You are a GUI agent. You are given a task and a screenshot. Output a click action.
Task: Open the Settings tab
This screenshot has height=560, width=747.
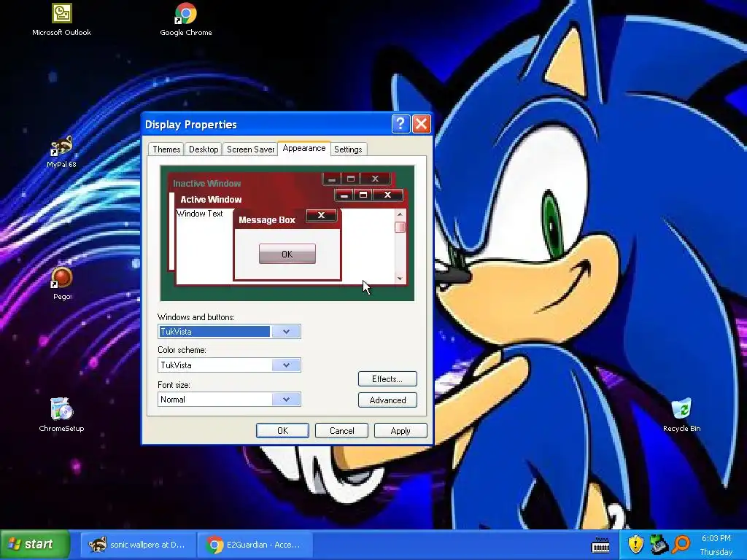tap(348, 149)
